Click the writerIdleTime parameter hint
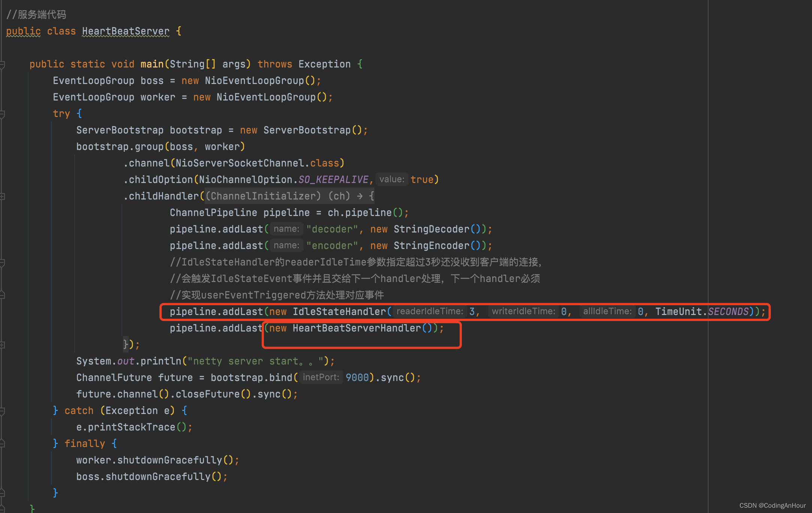The image size is (812, 513). (523, 312)
